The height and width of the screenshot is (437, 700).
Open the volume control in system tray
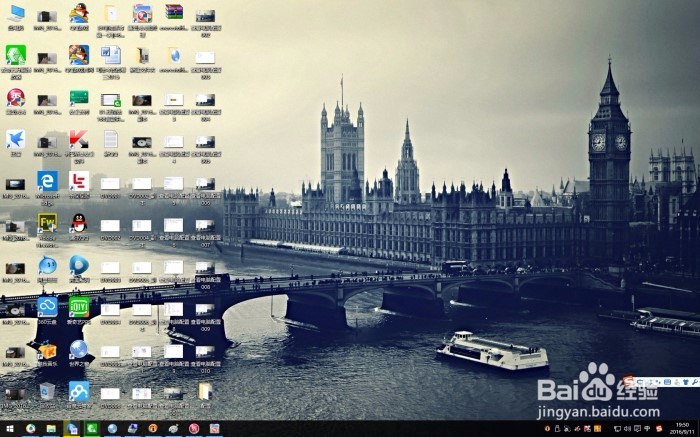click(x=627, y=429)
